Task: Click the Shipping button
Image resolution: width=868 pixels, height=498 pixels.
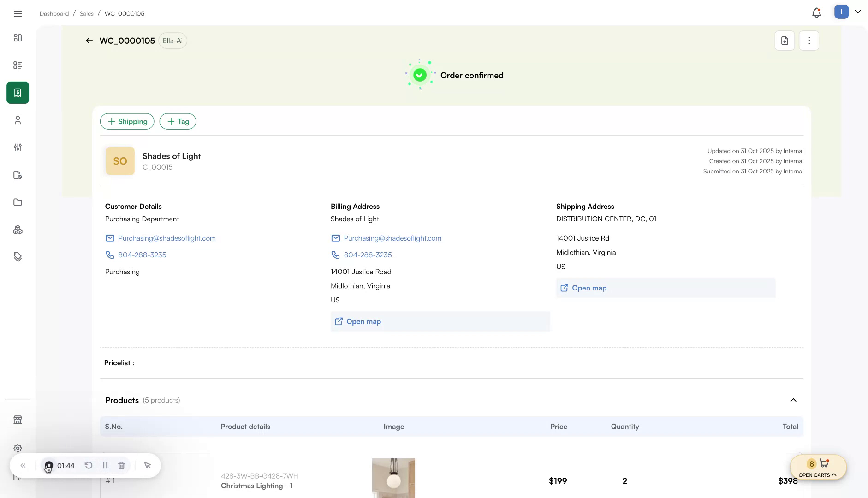Action: pyautogui.click(x=127, y=121)
